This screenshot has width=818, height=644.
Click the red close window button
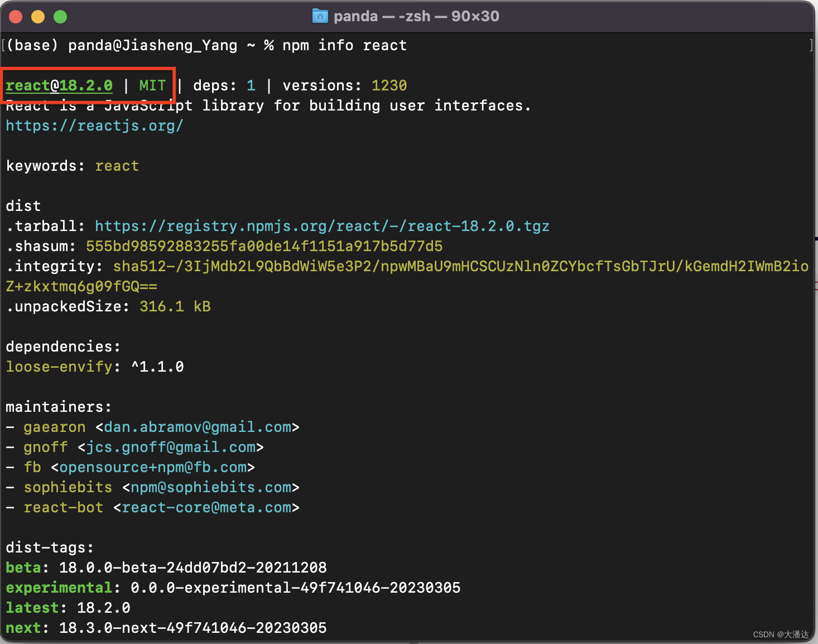16,17
